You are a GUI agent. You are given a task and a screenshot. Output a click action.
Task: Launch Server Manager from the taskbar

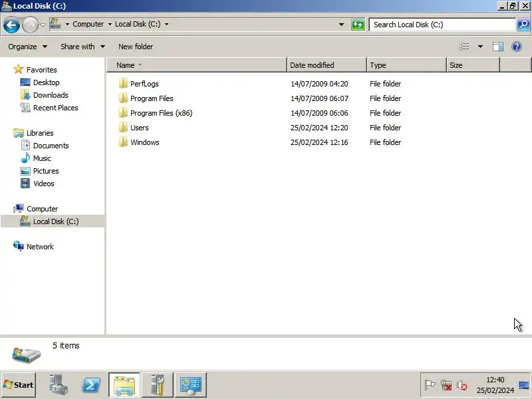tap(58, 385)
